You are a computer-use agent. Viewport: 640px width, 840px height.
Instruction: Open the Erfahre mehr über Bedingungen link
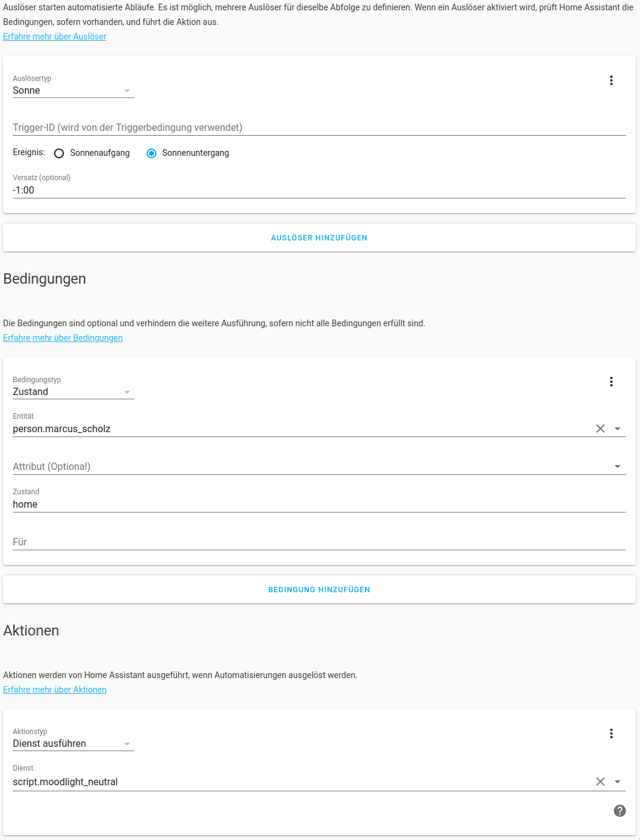coord(63,338)
